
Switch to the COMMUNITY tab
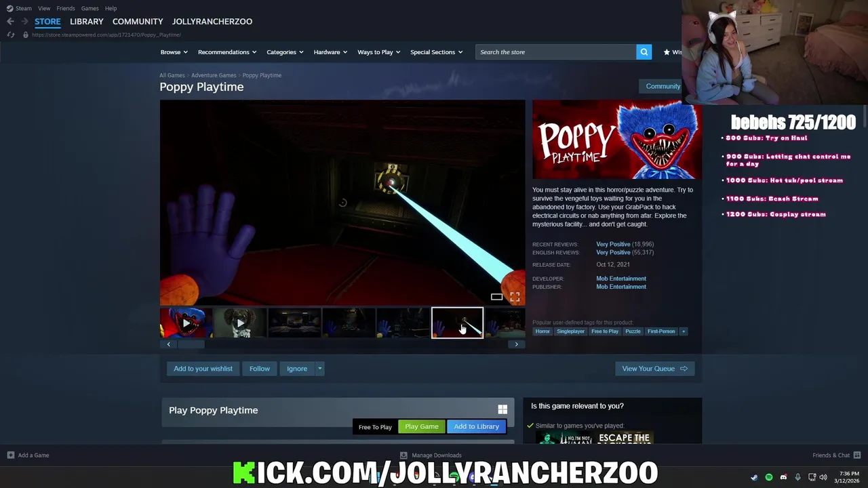(x=138, y=22)
